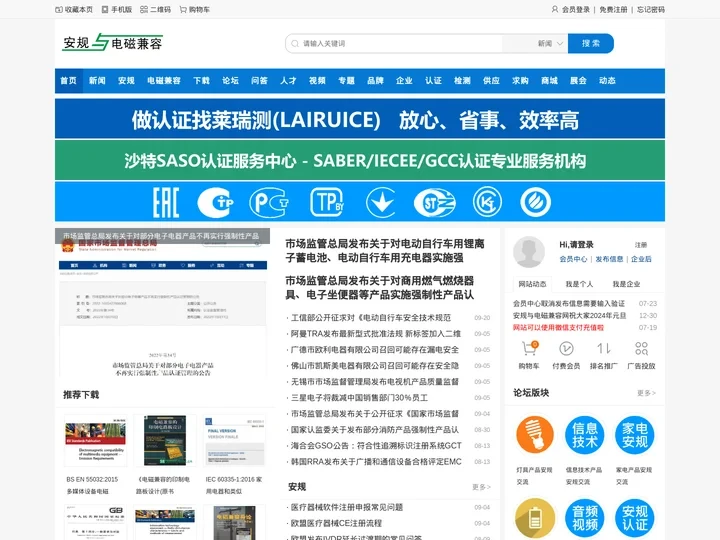720x540 pixels.
Task: Open the 信息技术 forum icon
Action: (x=585, y=435)
